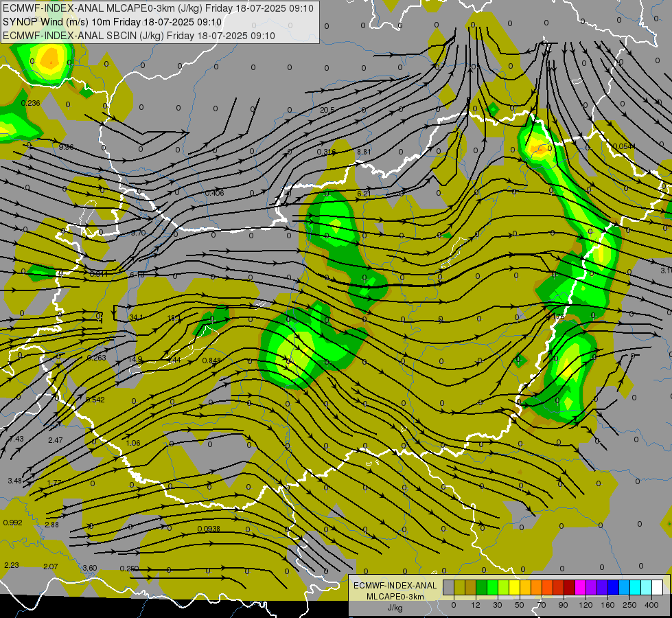
Task: Click the map value 0.263
Action: (x=96, y=358)
